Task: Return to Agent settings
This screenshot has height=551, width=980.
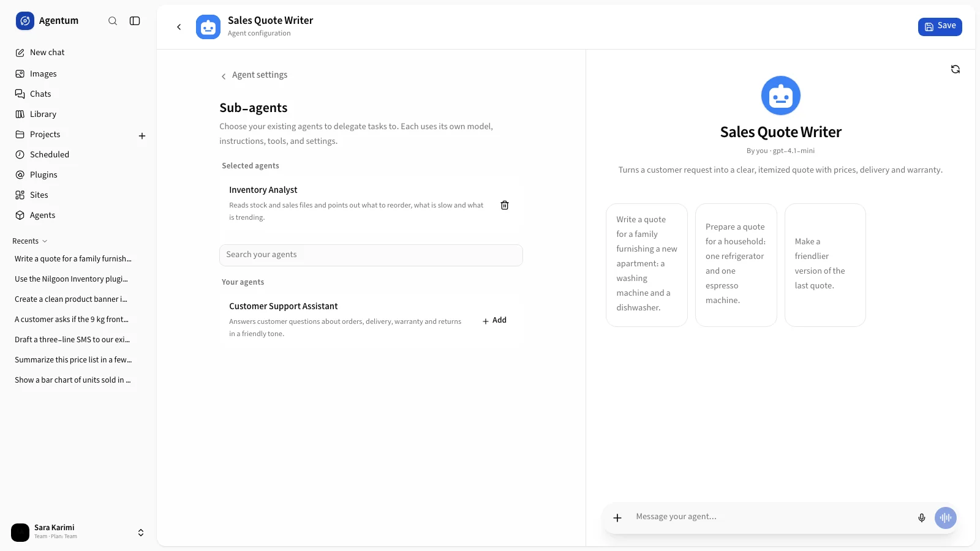Action: pos(254,75)
